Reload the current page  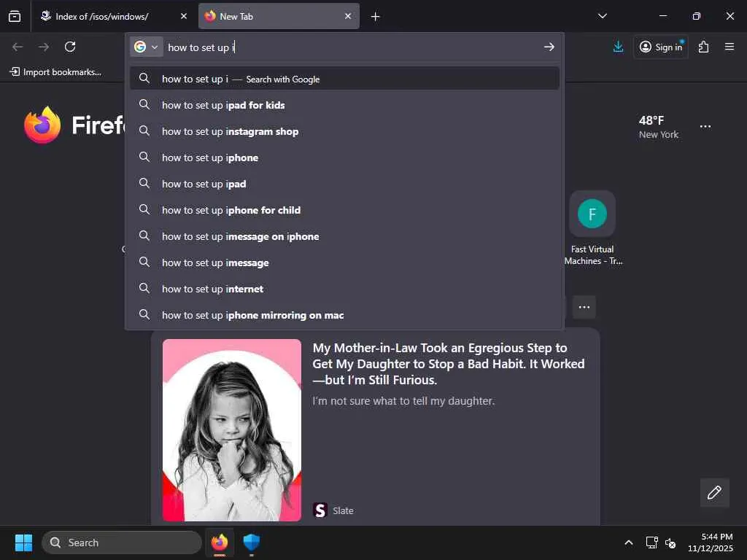coord(70,47)
